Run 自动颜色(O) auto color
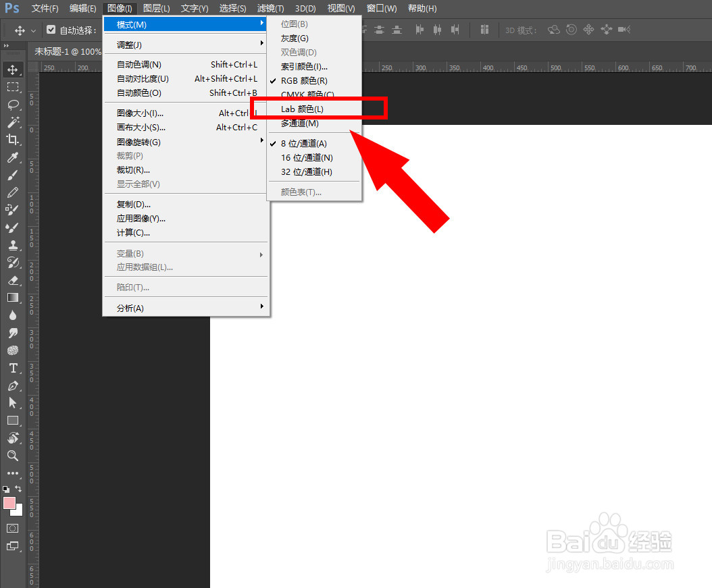Viewport: 712px width, 588px height. pyautogui.click(x=186, y=92)
